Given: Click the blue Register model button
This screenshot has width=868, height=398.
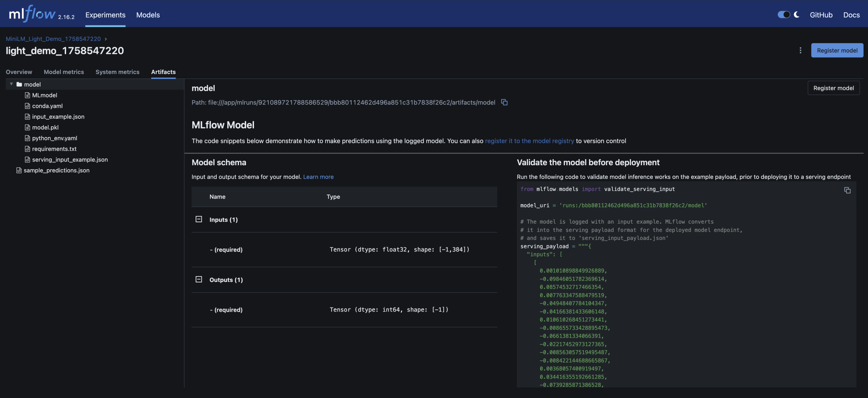Looking at the screenshot, I should (x=837, y=51).
